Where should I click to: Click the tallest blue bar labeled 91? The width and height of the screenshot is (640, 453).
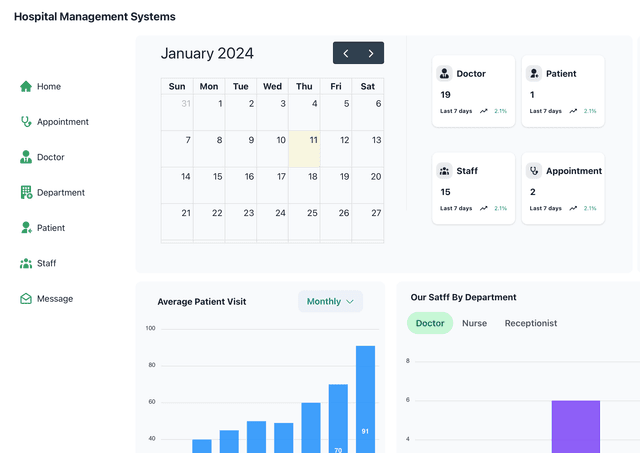pyautogui.click(x=365, y=400)
